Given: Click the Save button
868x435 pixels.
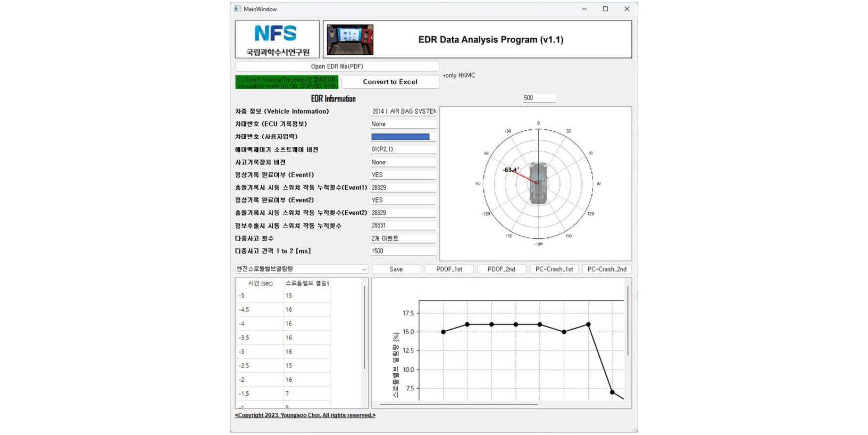Looking at the screenshot, I should click(x=396, y=269).
